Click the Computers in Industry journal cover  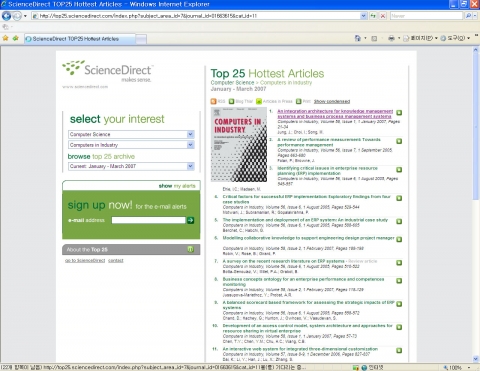pyautogui.click(x=239, y=144)
